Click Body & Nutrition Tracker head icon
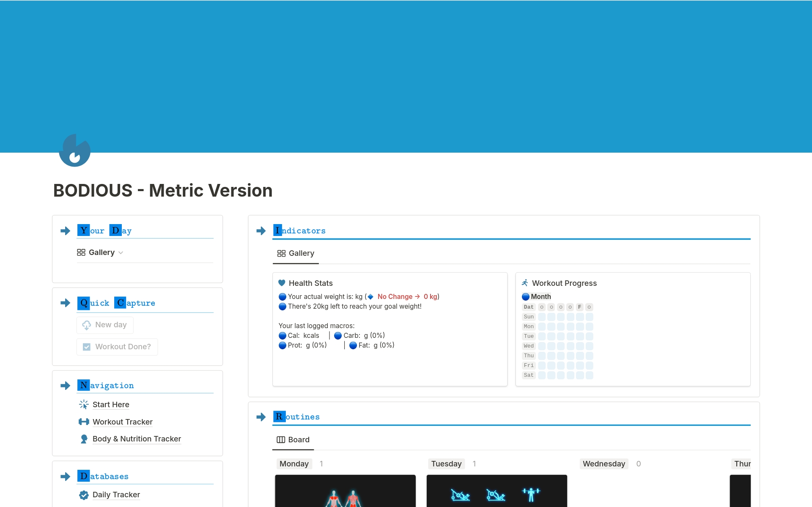 coord(84,439)
